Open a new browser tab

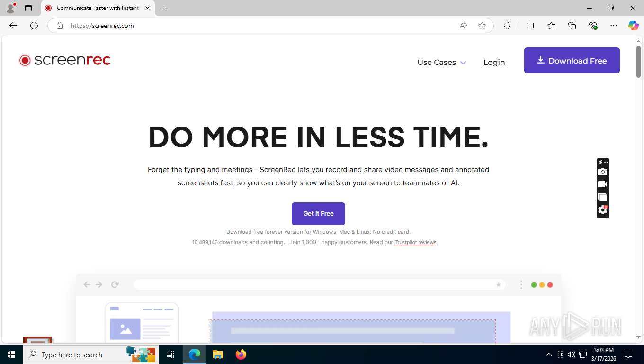(x=165, y=8)
